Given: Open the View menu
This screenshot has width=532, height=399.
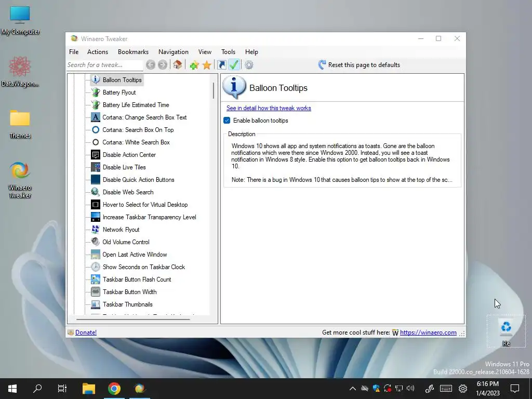Looking at the screenshot, I should 205,52.
